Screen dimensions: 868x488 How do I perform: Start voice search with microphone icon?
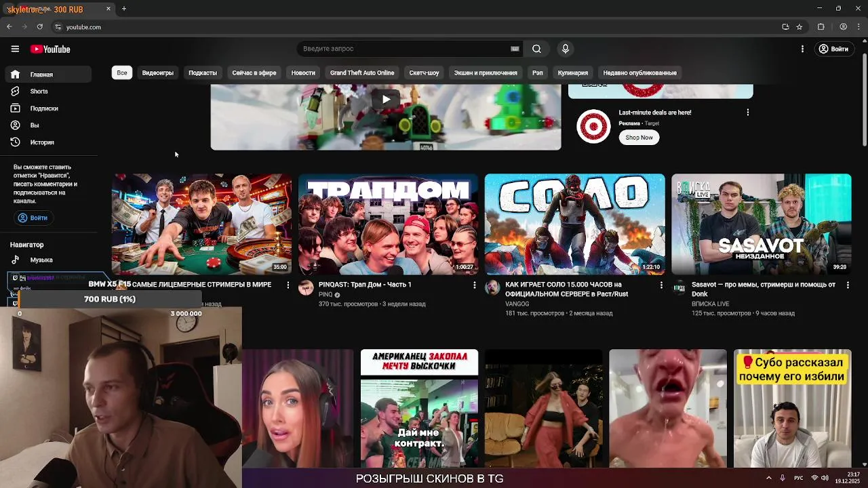tap(565, 49)
